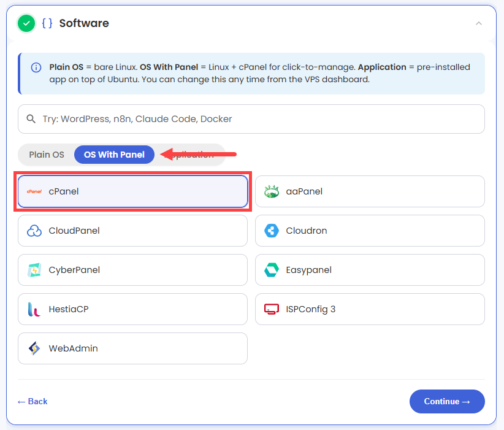This screenshot has width=504, height=430.
Task: Choose the CyberPanel option card
Action: coord(133,270)
